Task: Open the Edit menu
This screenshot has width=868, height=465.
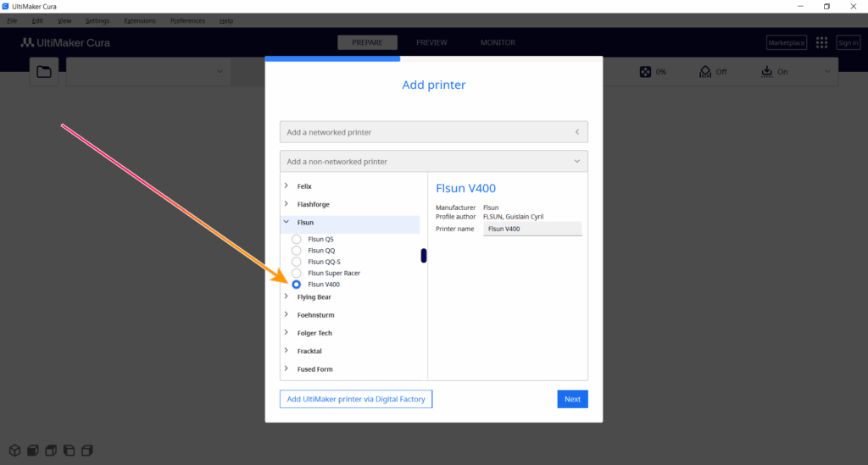Action: (37, 20)
